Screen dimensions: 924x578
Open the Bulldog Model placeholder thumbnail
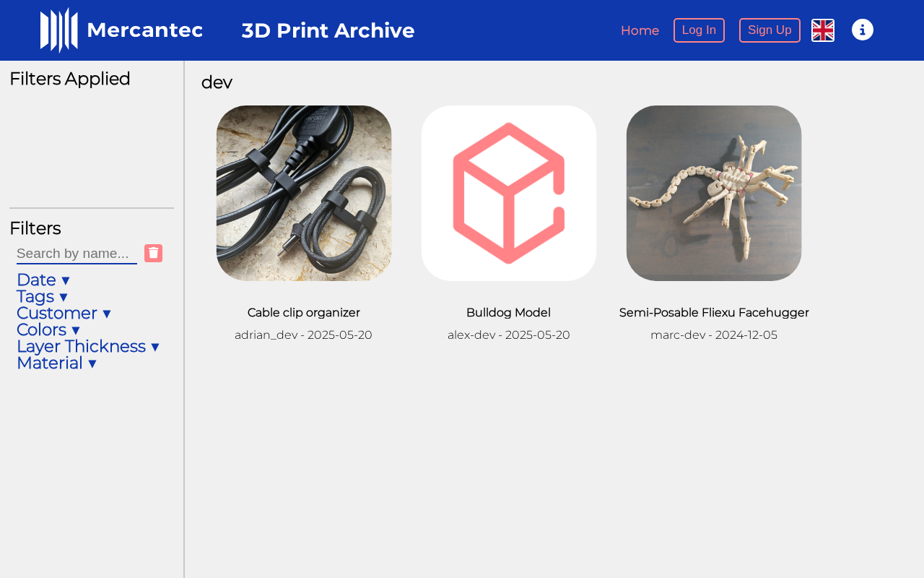click(509, 193)
